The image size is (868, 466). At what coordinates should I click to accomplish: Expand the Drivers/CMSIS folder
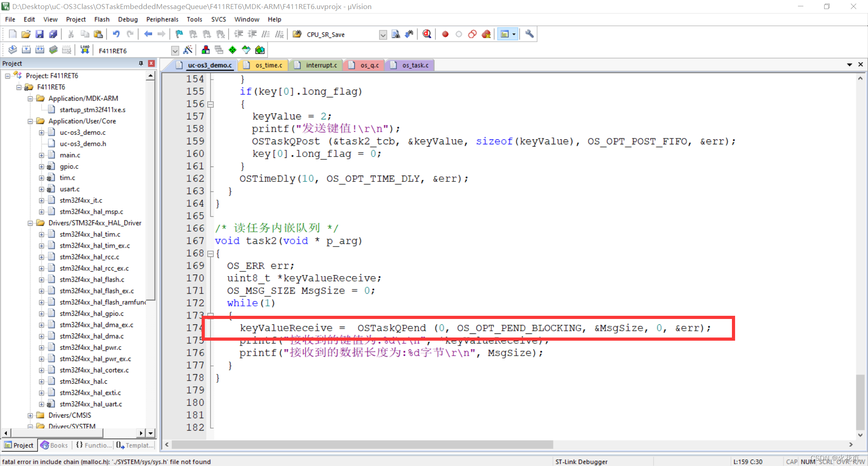30,415
